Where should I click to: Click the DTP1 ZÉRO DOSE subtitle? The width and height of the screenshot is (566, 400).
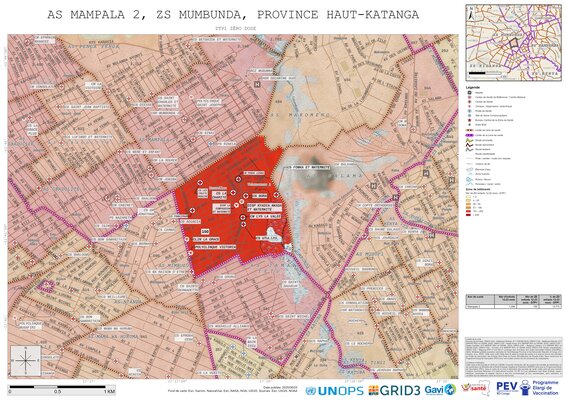coord(235,28)
